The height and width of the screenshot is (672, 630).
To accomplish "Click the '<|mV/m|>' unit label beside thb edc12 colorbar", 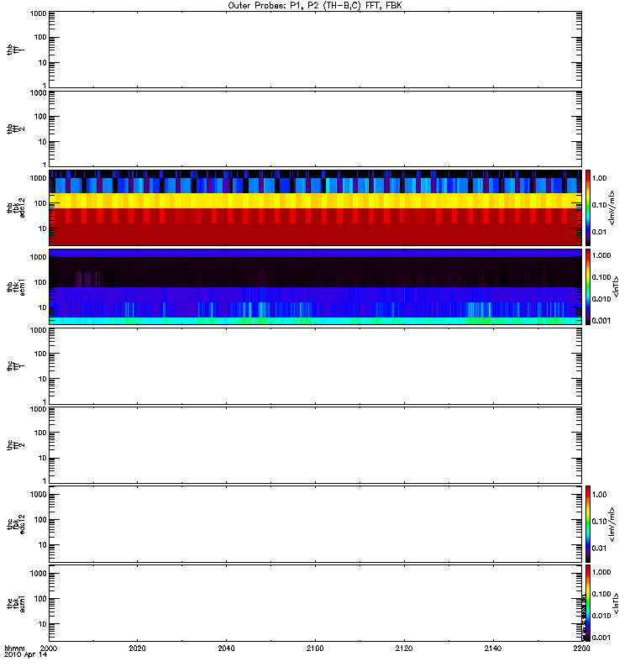I will [x=612, y=207].
